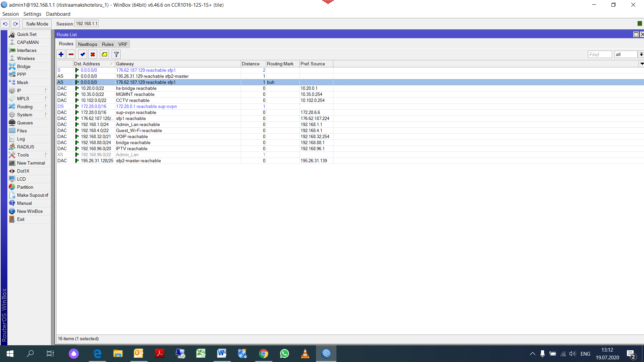Open the Settings menu

tap(32, 14)
